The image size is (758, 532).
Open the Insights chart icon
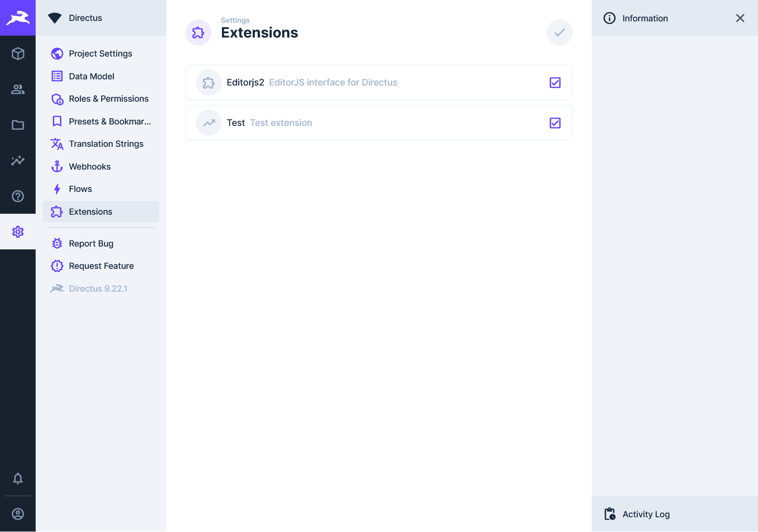pyautogui.click(x=18, y=160)
